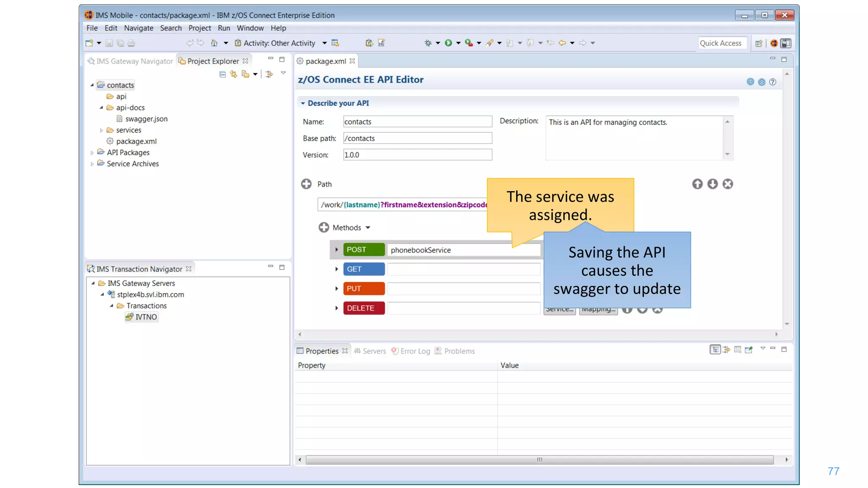Image resolution: width=868 pixels, height=488 pixels.
Task: Toggle Link with Editor in Project Explorer
Action: click(x=234, y=74)
